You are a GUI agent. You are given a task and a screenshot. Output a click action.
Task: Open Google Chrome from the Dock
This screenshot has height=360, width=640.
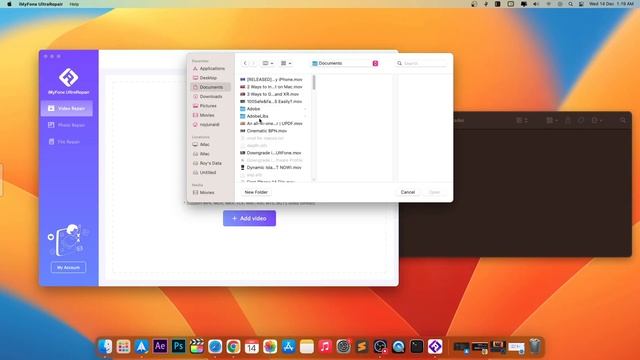[x=233, y=347]
